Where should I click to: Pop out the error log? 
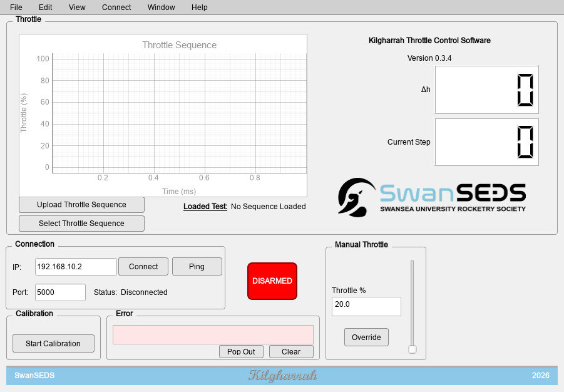click(x=241, y=351)
